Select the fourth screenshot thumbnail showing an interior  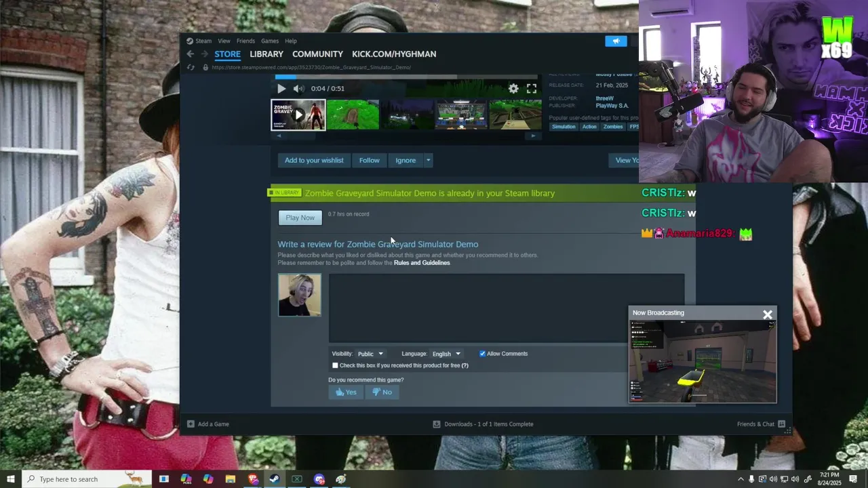click(x=461, y=115)
